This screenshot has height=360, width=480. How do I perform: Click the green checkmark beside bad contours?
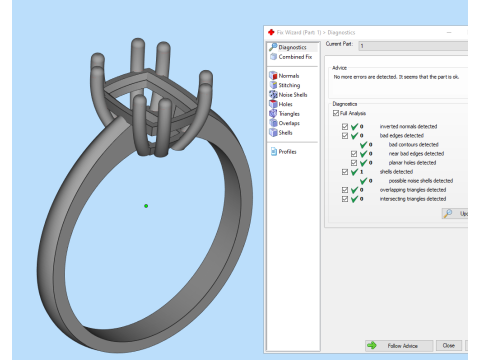click(x=363, y=144)
